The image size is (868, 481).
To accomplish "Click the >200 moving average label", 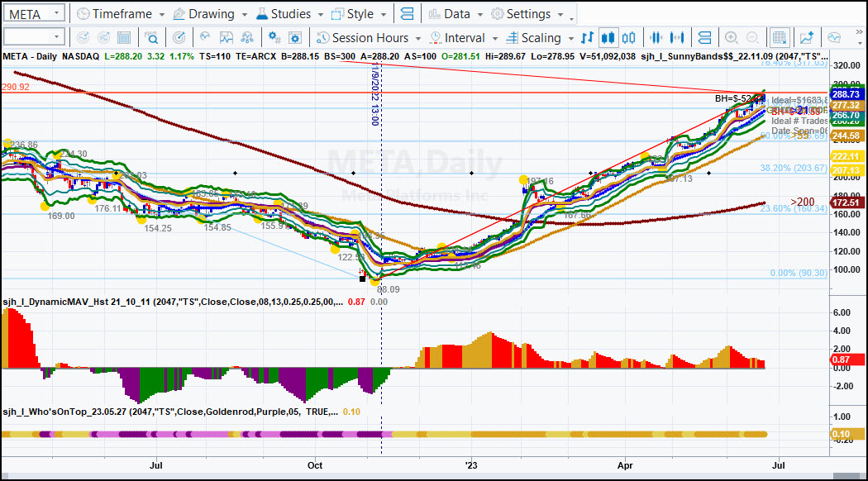I will click(x=803, y=202).
